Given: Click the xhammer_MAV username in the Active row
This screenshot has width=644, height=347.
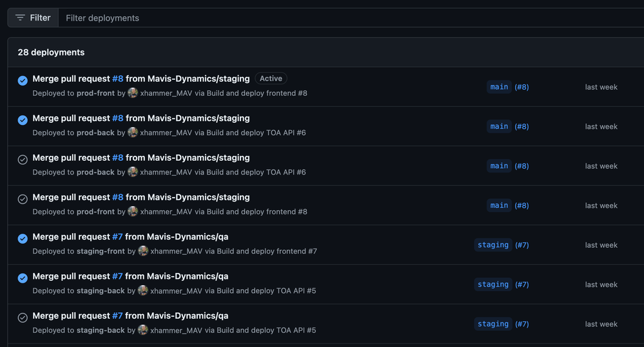Looking at the screenshot, I should pos(166,93).
